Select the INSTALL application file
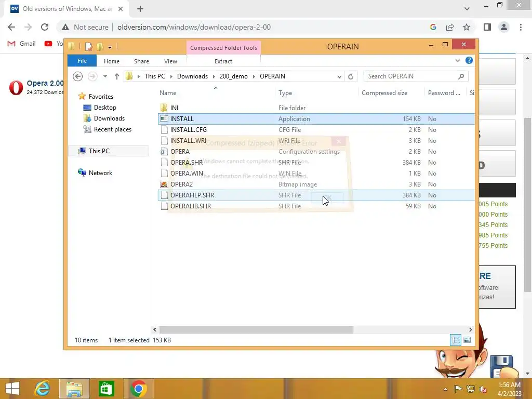532x399 pixels. click(x=316, y=119)
